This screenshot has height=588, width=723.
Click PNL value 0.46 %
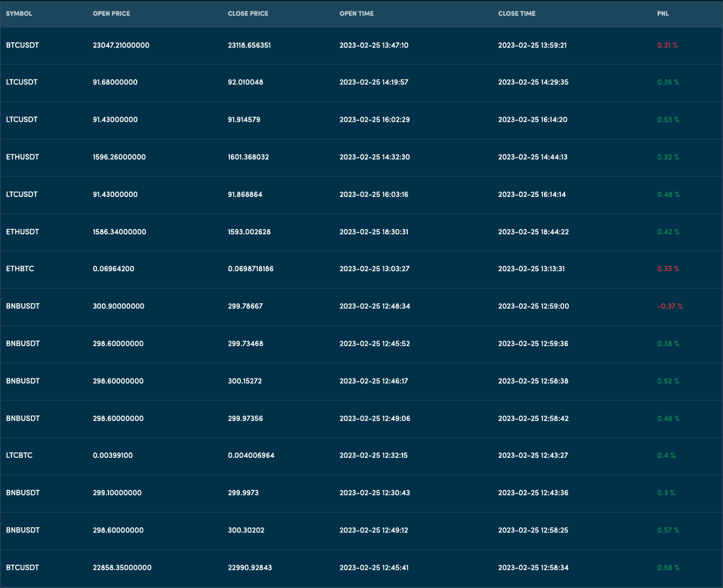[668, 418]
